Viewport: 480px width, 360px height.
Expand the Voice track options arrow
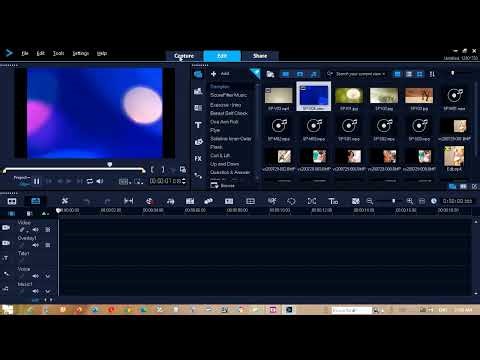click(x=48, y=276)
